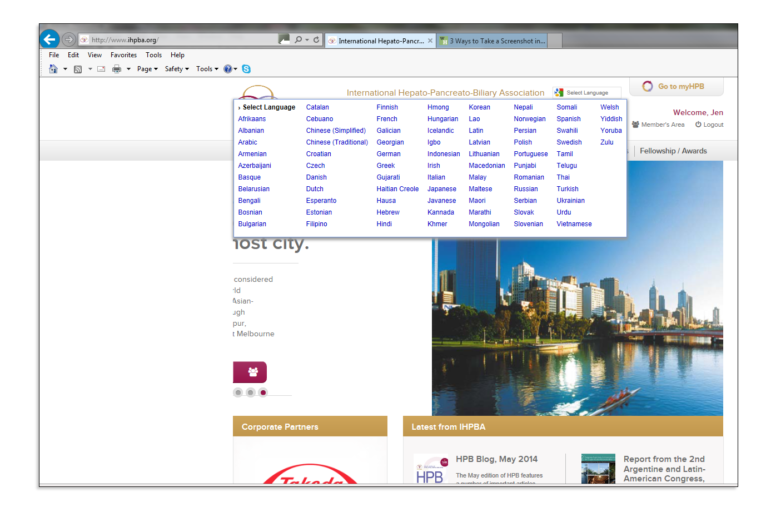The height and width of the screenshot is (532, 761).
Task: Click the Refresh icon in address bar
Action: coord(316,39)
